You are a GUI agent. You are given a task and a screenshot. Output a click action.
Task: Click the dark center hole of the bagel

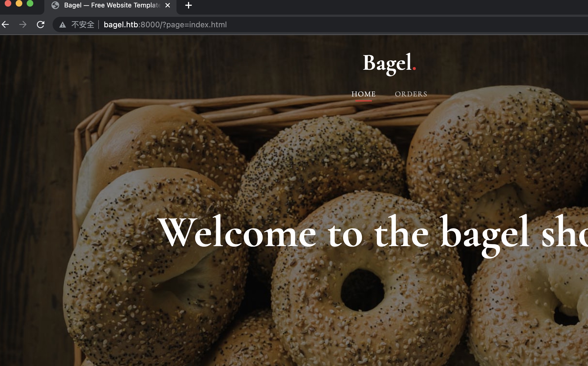(363, 290)
